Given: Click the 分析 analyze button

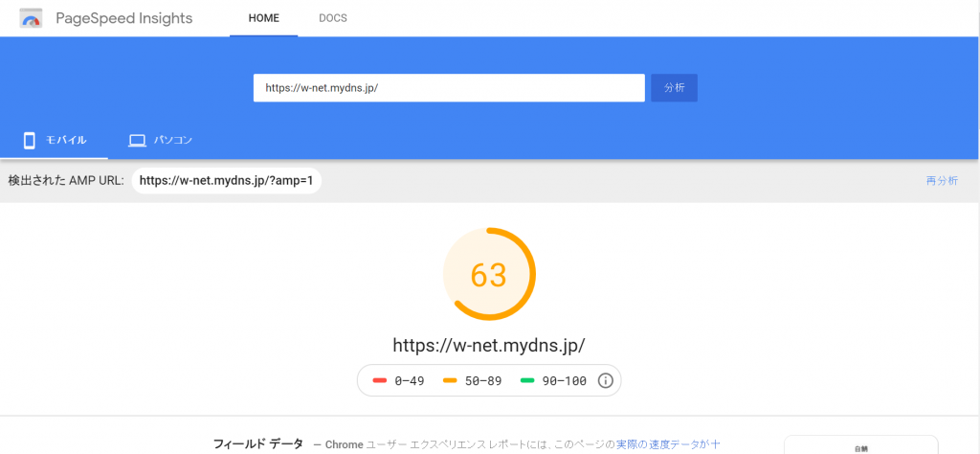Looking at the screenshot, I should pos(675,87).
